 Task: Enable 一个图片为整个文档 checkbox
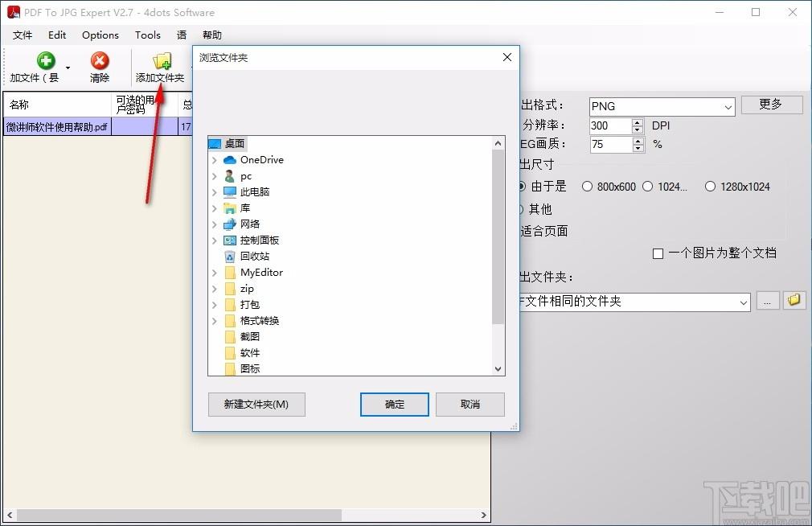658,253
